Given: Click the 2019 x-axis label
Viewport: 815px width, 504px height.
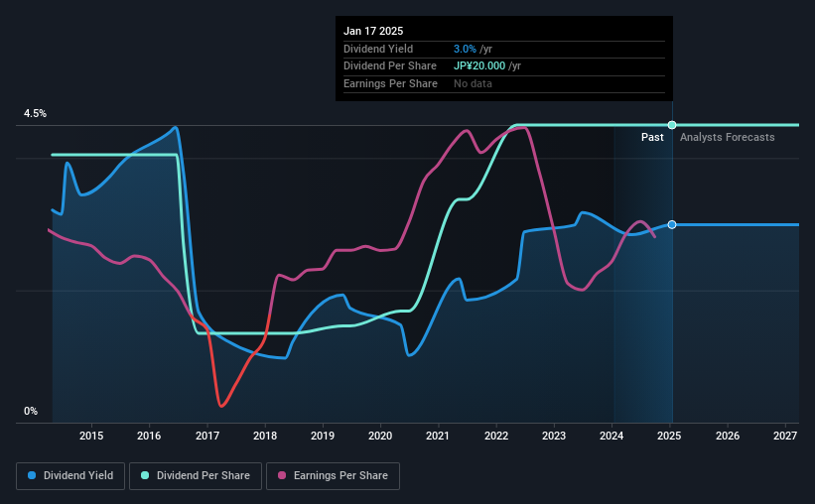Looking at the screenshot, I should 323,436.
